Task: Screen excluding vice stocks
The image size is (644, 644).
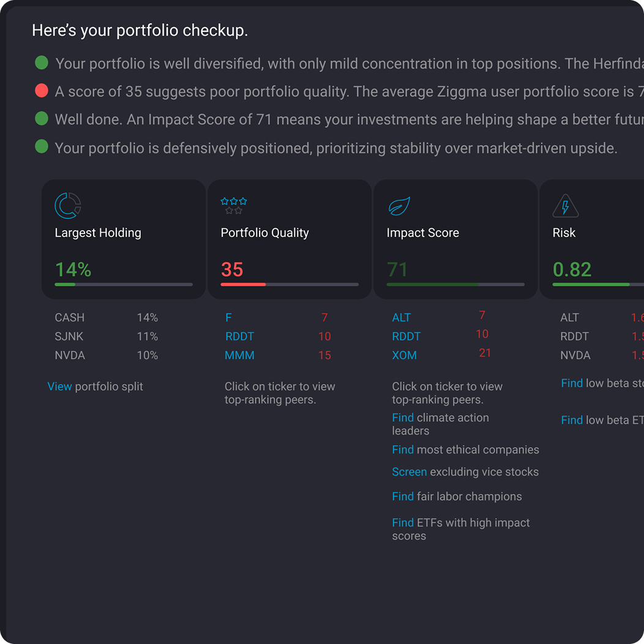Action: coord(410,471)
